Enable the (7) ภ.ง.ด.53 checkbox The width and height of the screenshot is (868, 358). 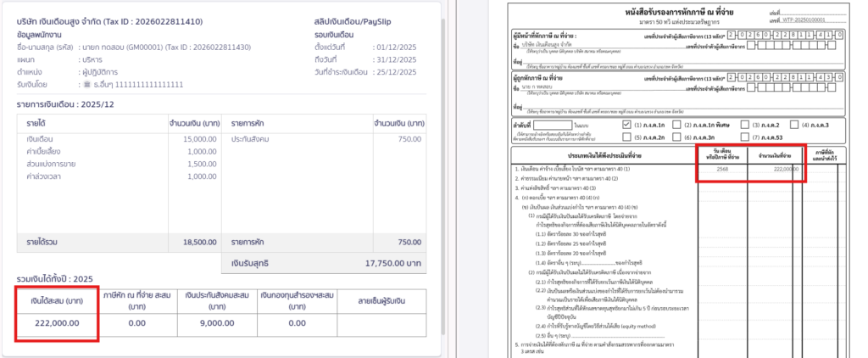(747, 136)
